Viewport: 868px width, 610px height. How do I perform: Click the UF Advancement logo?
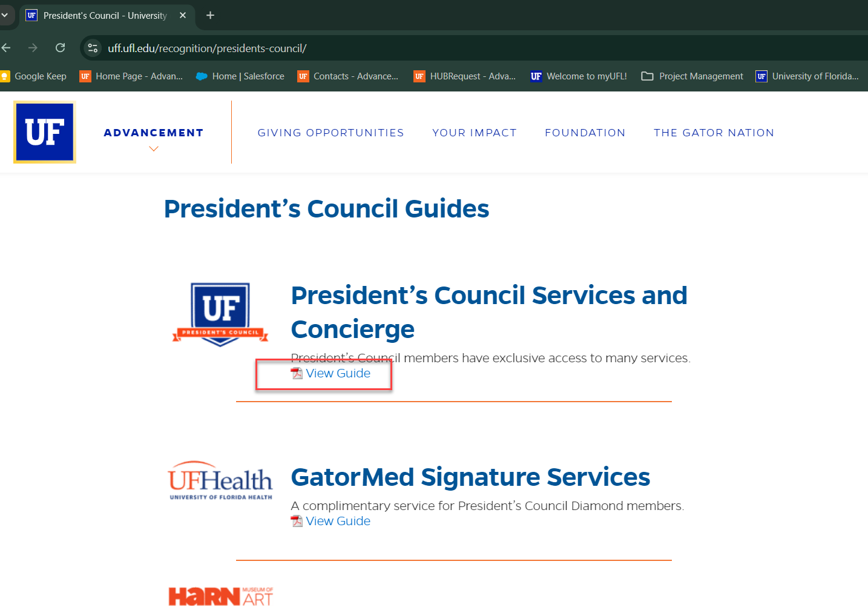[45, 132]
